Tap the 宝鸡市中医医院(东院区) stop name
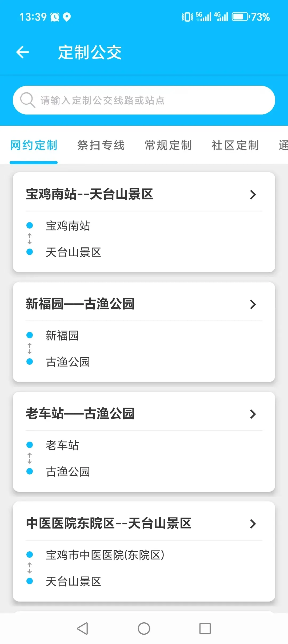The width and height of the screenshot is (288, 644). (x=105, y=555)
